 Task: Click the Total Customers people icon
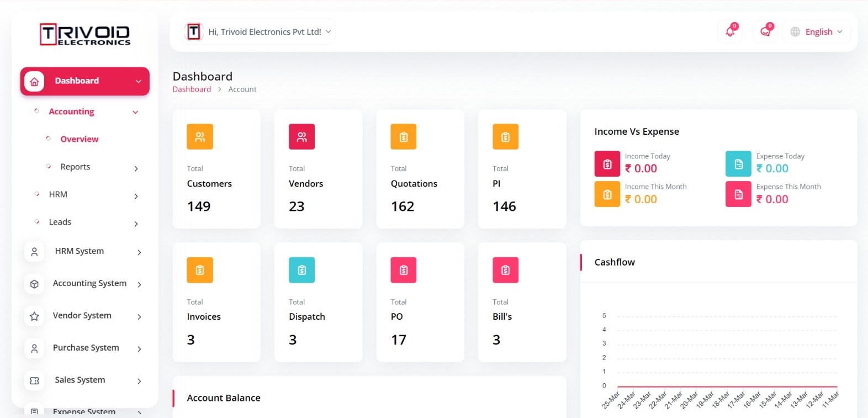tap(199, 136)
